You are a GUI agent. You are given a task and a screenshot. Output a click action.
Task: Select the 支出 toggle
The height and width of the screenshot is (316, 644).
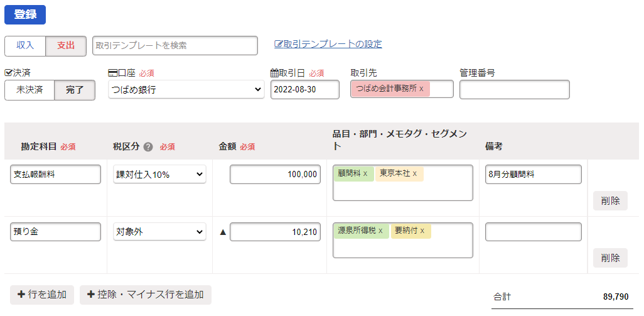click(66, 46)
